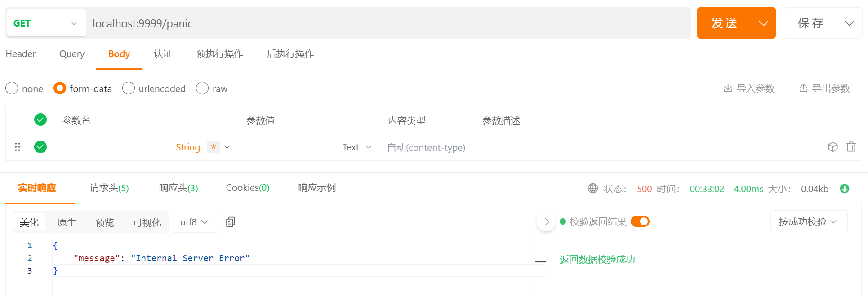Click the URL input field
The height and width of the screenshot is (296, 868).
(387, 23)
